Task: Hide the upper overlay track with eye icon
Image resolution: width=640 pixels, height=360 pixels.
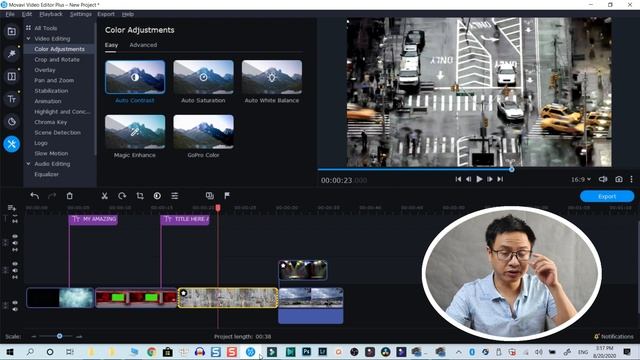Action: pos(15,236)
